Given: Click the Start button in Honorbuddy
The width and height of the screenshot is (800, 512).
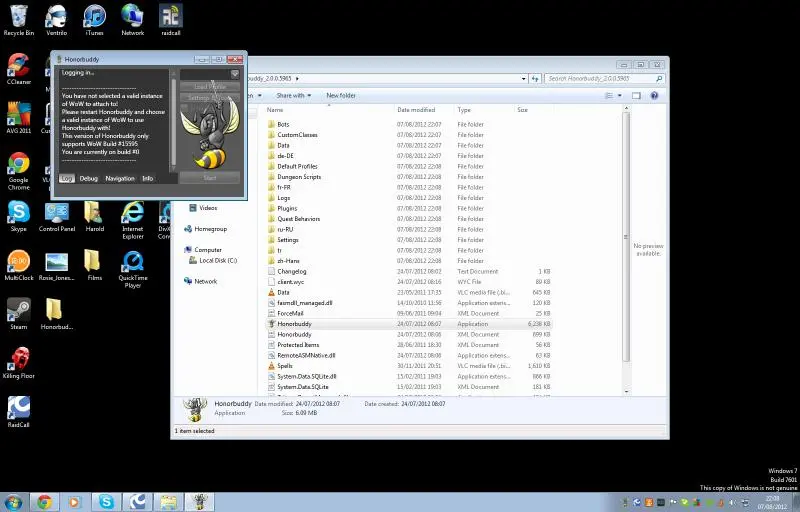Looking at the screenshot, I should [210, 178].
